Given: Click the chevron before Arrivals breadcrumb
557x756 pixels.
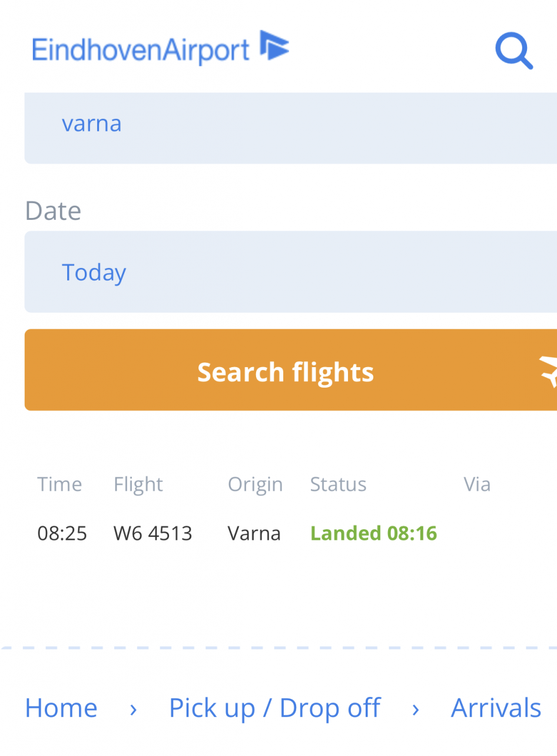Looking at the screenshot, I should 416,708.
